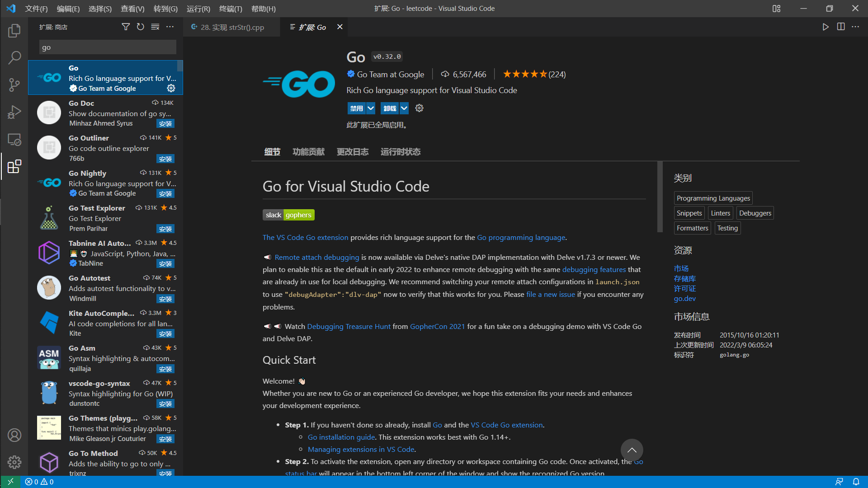Install the Go Outliner extension
Viewport: 868px width, 488px height.
(x=165, y=159)
